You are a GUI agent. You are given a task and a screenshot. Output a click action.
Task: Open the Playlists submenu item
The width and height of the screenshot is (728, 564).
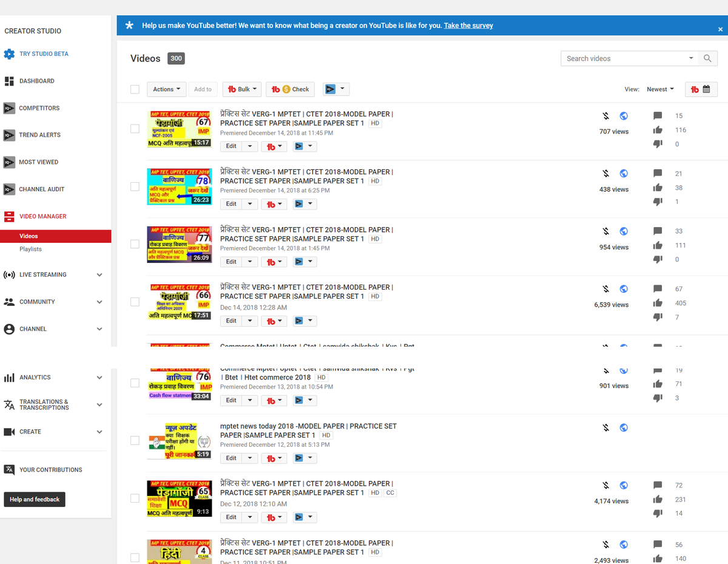[x=30, y=250]
